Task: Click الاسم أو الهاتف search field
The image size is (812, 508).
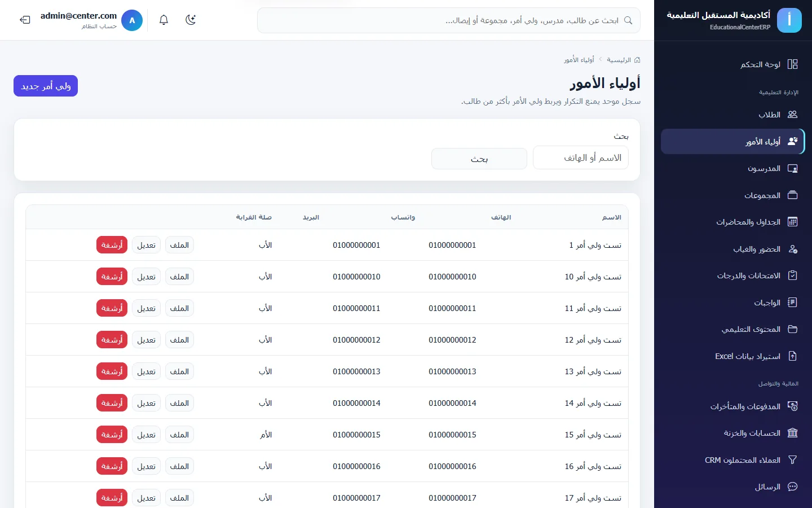Action: tap(581, 157)
